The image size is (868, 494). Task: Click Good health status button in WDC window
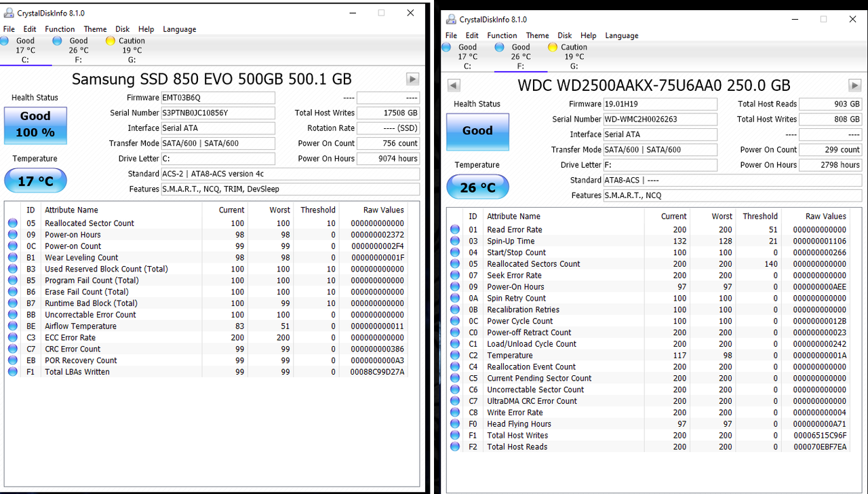click(478, 131)
